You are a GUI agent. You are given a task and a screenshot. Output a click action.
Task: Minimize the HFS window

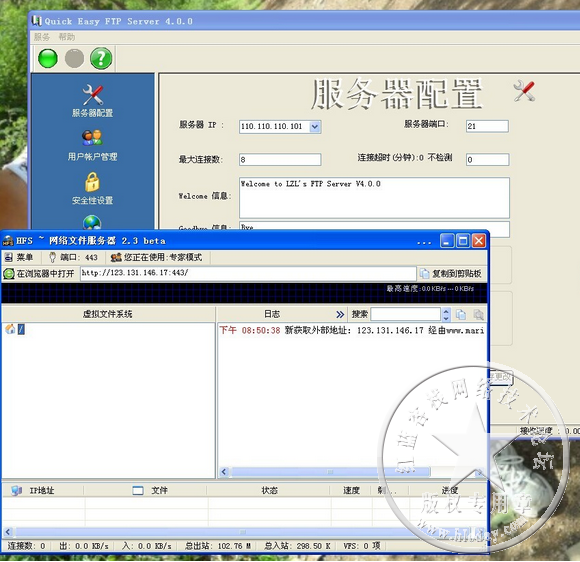(446, 241)
